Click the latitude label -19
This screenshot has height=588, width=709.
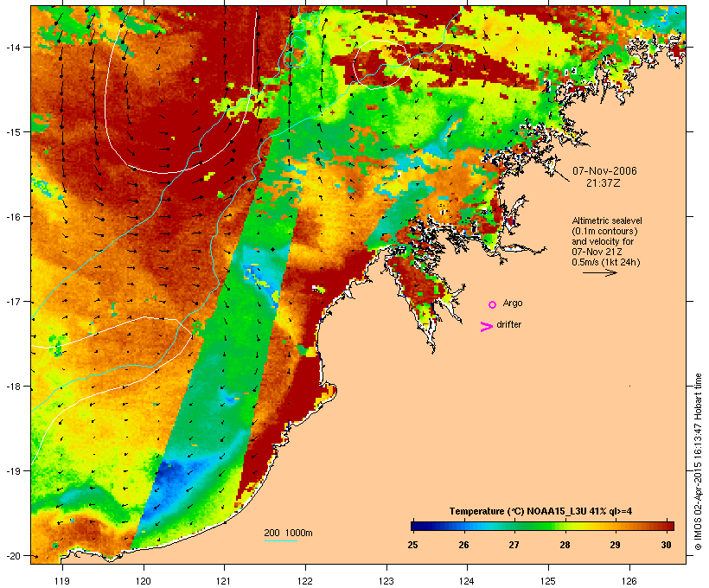coord(13,471)
